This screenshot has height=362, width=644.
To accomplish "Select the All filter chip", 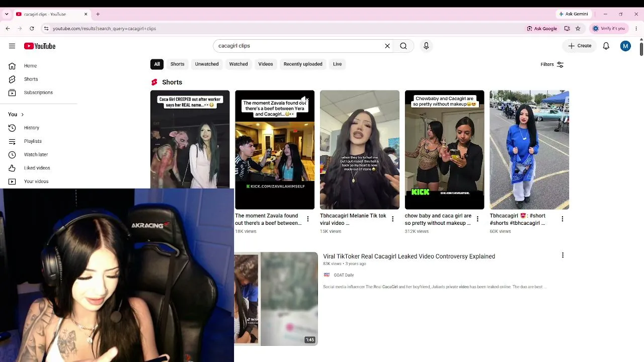I will [157, 64].
